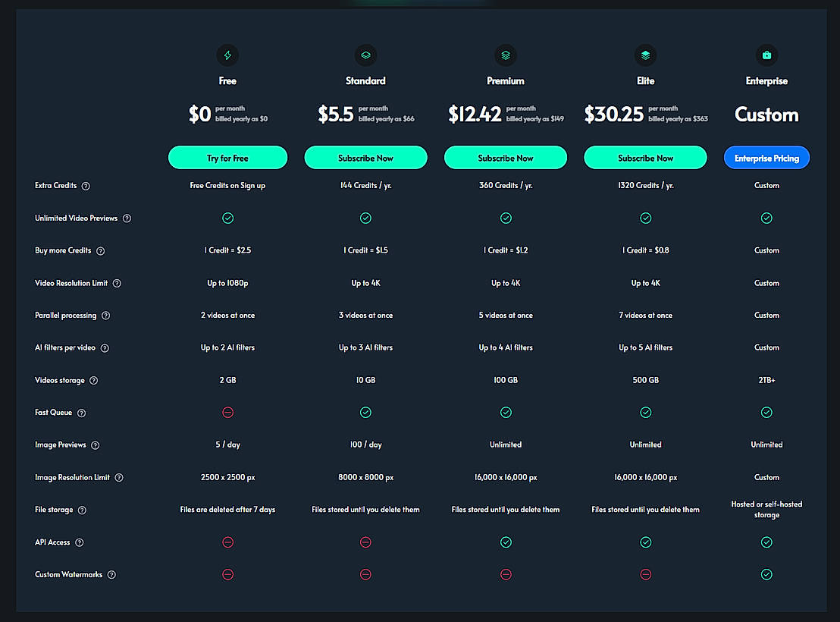Click 'Hosted or self-hosted storage' cell

tap(766, 510)
